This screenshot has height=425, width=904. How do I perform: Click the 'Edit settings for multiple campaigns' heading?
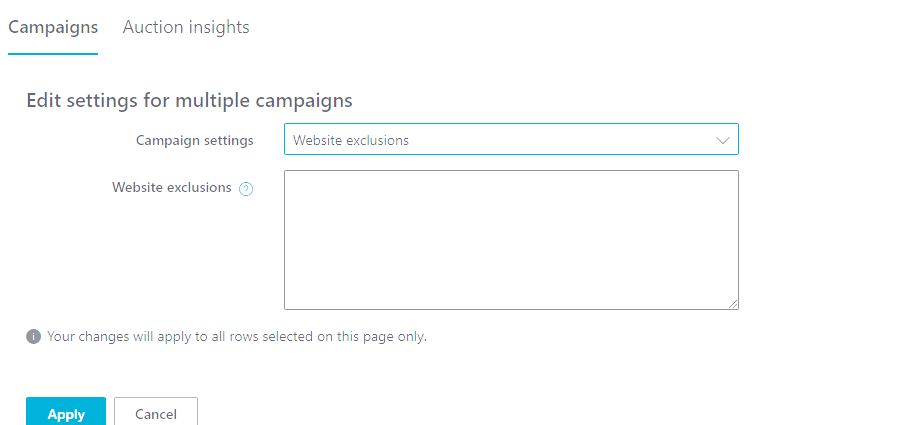[189, 100]
